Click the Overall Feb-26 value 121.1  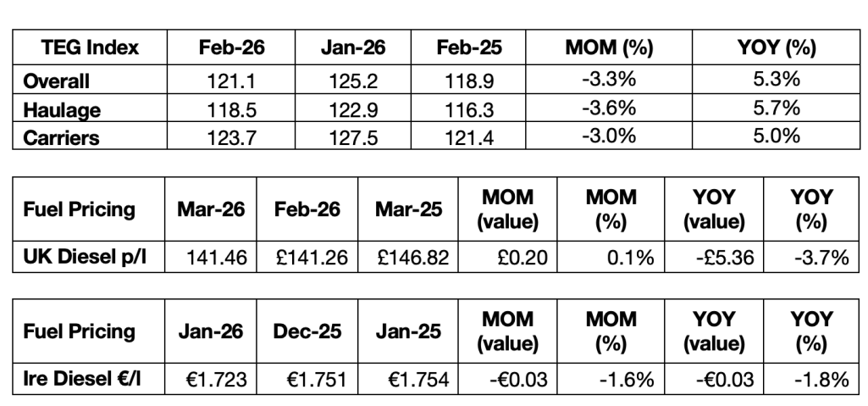pos(231,82)
